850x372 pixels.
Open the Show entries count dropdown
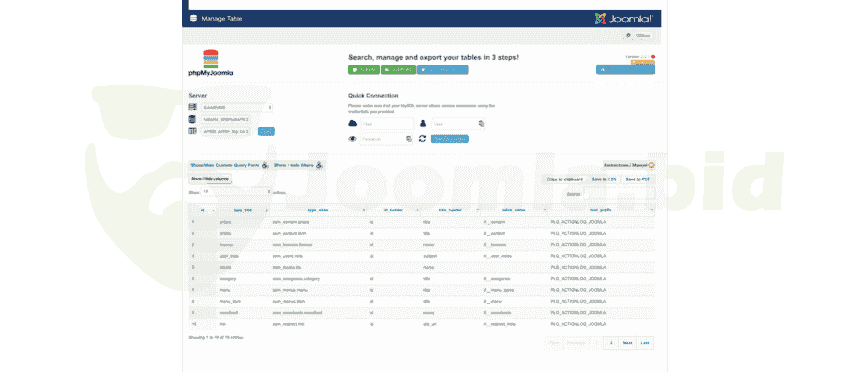coord(236,192)
